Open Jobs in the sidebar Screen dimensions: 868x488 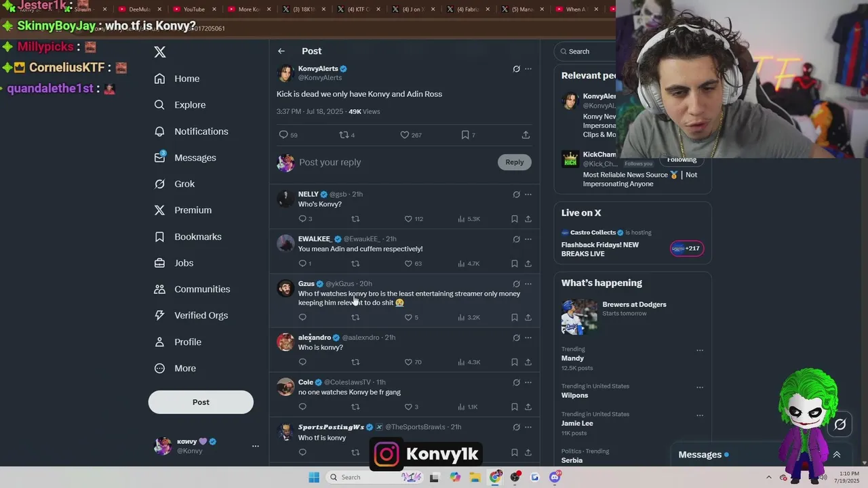pyautogui.click(x=174, y=263)
